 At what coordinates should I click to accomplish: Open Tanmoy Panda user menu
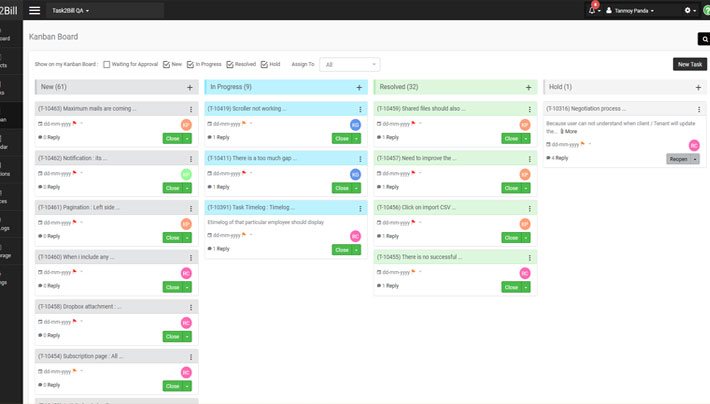click(x=632, y=10)
